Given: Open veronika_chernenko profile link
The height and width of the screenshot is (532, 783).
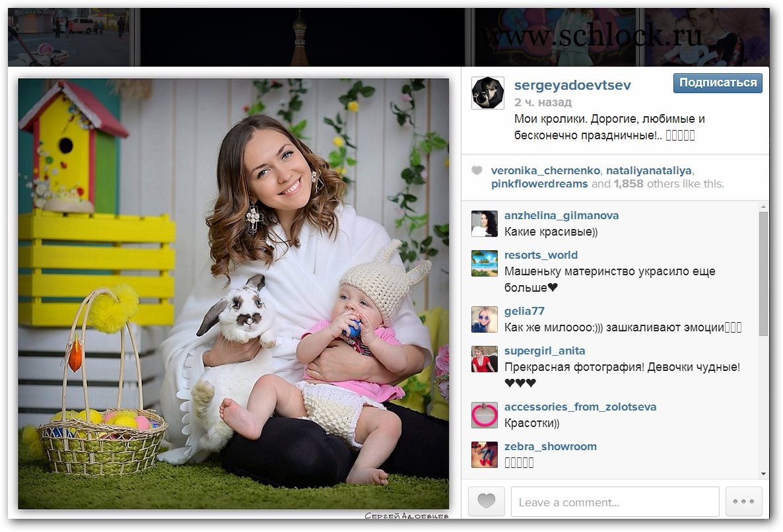Looking at the screenshot, I should [545, 171].
